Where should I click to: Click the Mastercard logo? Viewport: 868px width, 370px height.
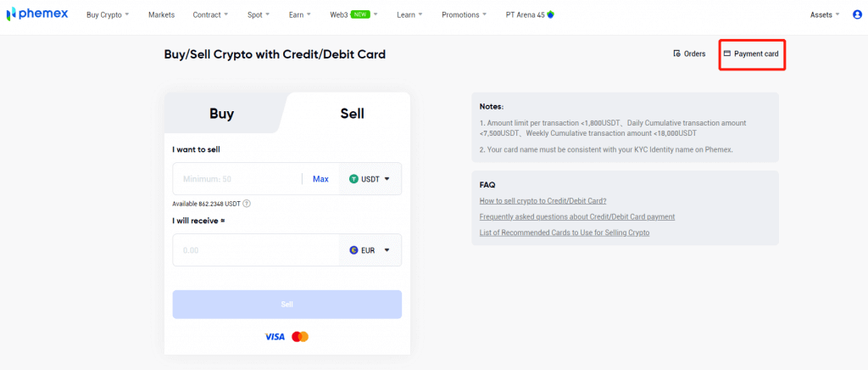300,337
